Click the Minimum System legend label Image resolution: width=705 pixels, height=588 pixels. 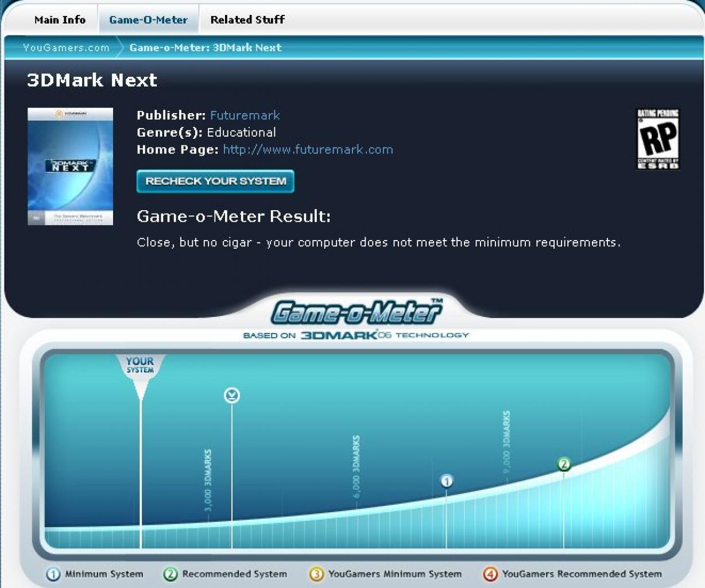[104, 574]
